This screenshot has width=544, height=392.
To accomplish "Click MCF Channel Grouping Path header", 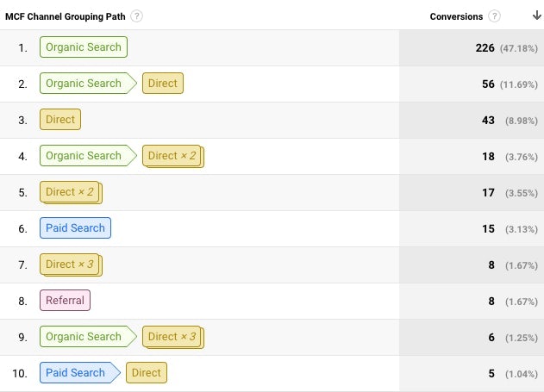I will (x=66, y=16).
